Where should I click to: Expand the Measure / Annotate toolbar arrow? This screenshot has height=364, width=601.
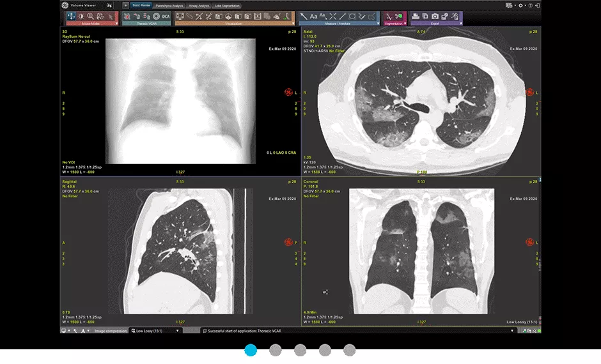point(379,24)
